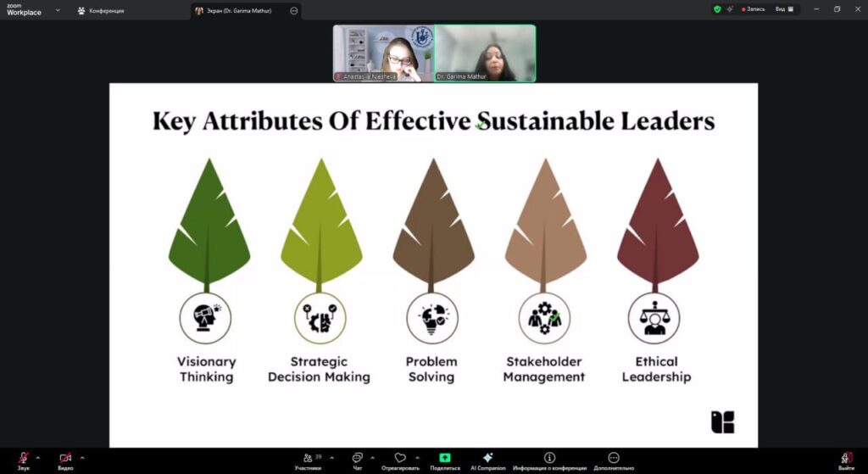Open Информация о конференции meeting info
Screen dimensions: 868x474
[x=549, y=458]
